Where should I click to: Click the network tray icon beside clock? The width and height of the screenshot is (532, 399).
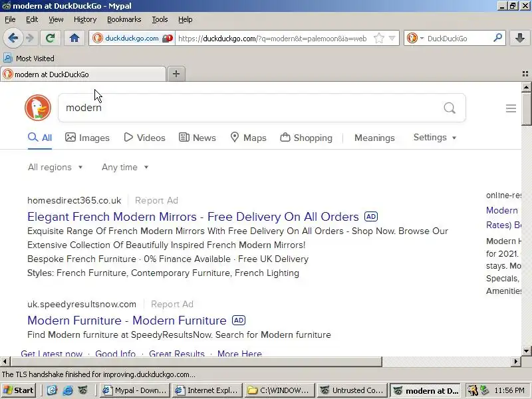point(484,390)
